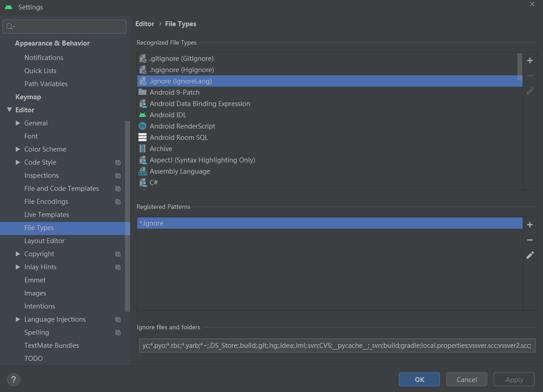Click the project-level icon beside File Encodings
543x392 pixels.
click(x=118, y=202)
